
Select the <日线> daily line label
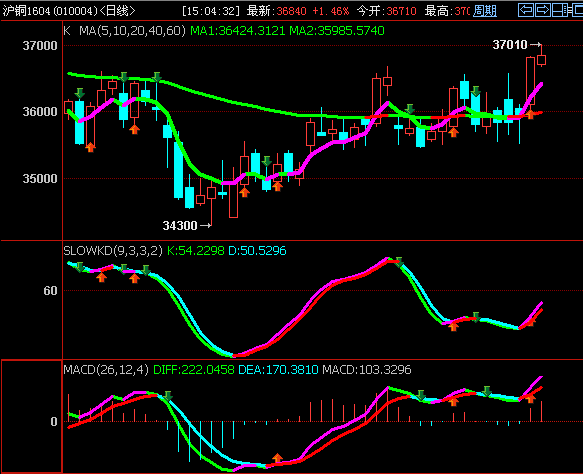tap(117, 11)
